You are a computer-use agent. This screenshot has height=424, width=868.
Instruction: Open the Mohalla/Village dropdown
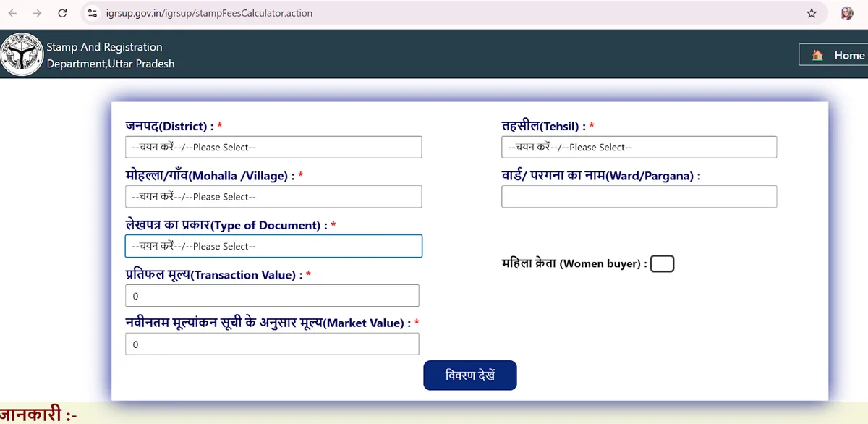point(273,196)
